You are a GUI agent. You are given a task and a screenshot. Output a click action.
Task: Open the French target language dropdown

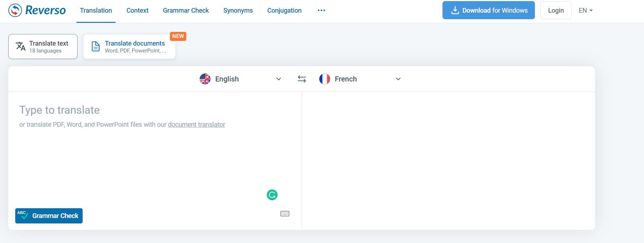(360, 79)
